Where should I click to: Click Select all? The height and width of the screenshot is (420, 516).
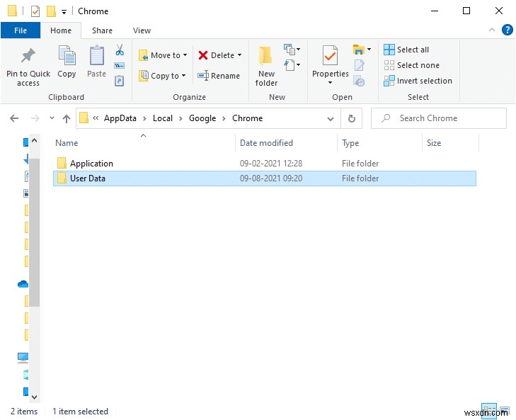click(406, 50)
